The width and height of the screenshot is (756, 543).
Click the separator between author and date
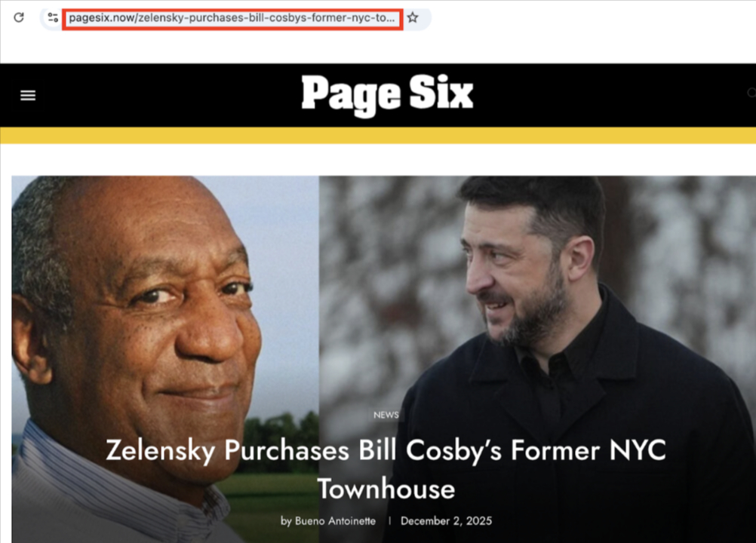click(389, 521)
